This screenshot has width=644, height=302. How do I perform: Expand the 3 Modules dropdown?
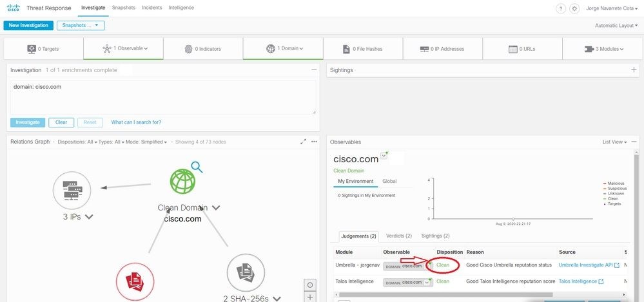click(x=603, y=49)
